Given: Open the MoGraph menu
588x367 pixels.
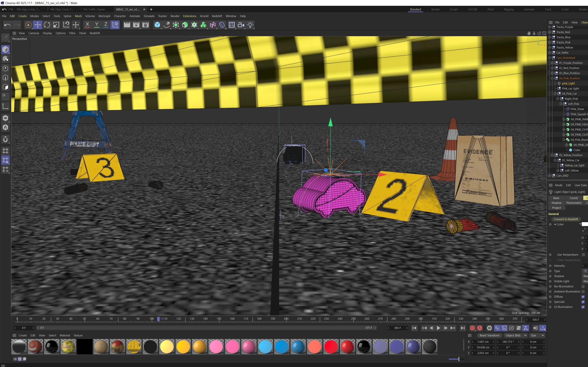Looking at the screenshot, I should click(104, 16).
